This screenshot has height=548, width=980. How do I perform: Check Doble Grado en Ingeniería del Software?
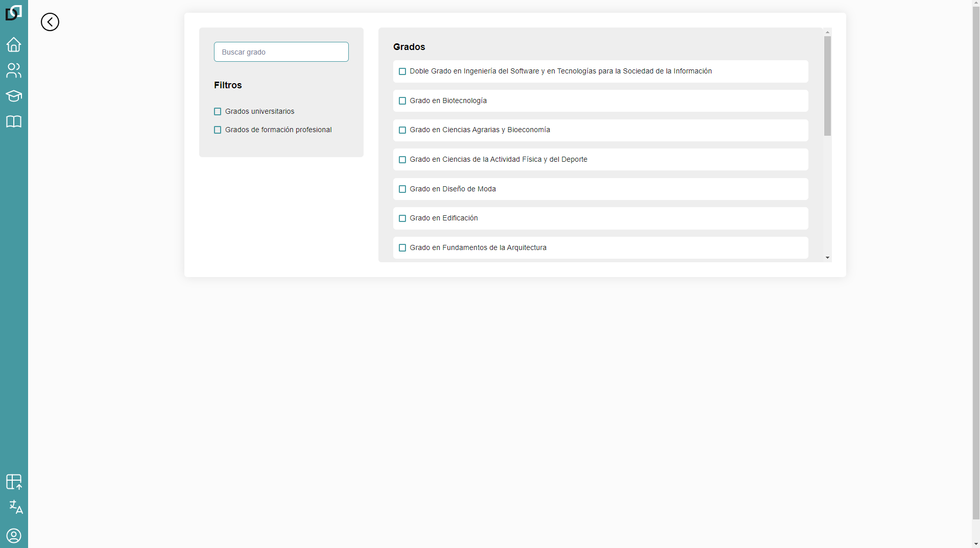coord(402,71)
